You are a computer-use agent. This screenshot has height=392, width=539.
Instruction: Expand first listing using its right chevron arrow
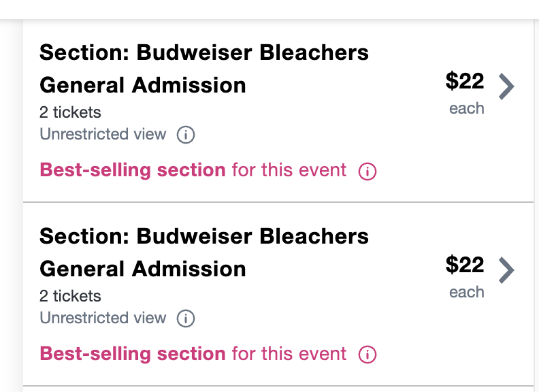(507, 86)
